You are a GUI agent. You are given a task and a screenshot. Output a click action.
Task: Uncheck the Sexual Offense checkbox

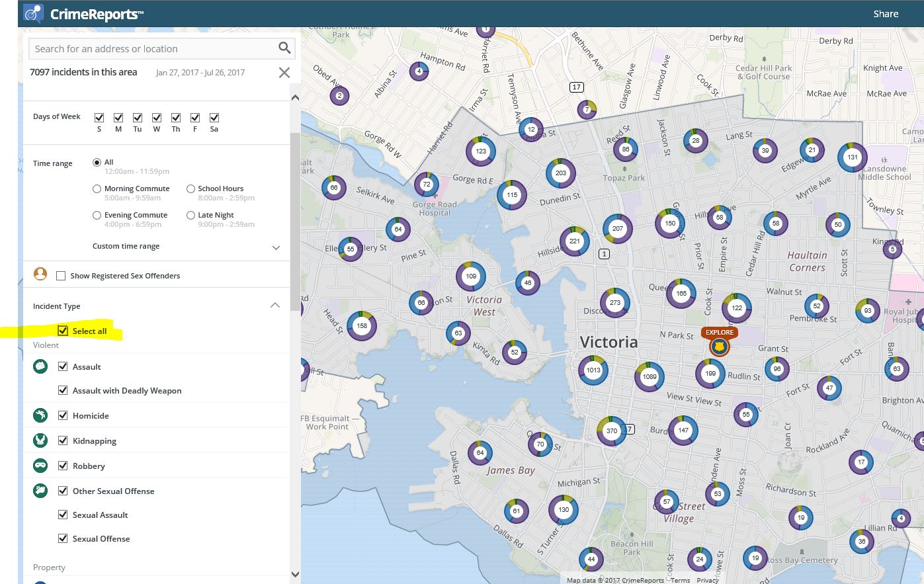tap(63, 538)
